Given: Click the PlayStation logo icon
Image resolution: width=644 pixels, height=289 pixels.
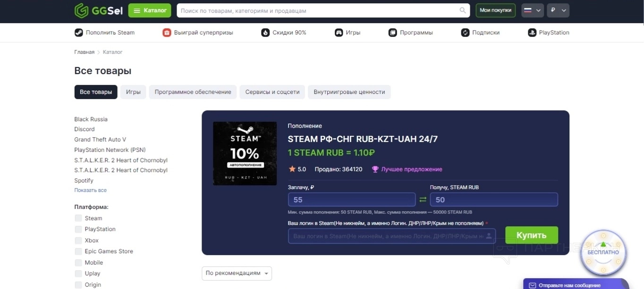Looking at the screenshot, I should tap(532, 33).
